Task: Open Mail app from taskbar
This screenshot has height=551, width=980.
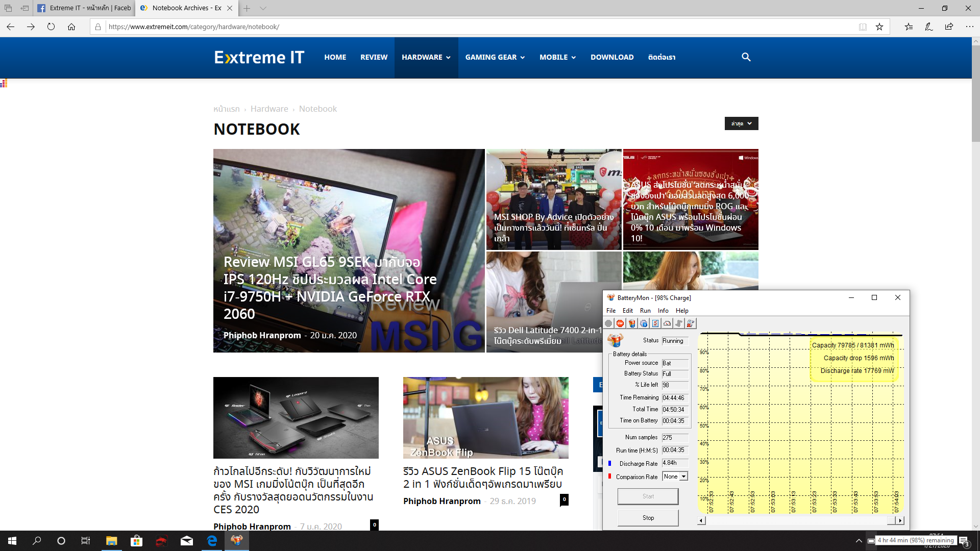Action: click(x=186, y=541)
